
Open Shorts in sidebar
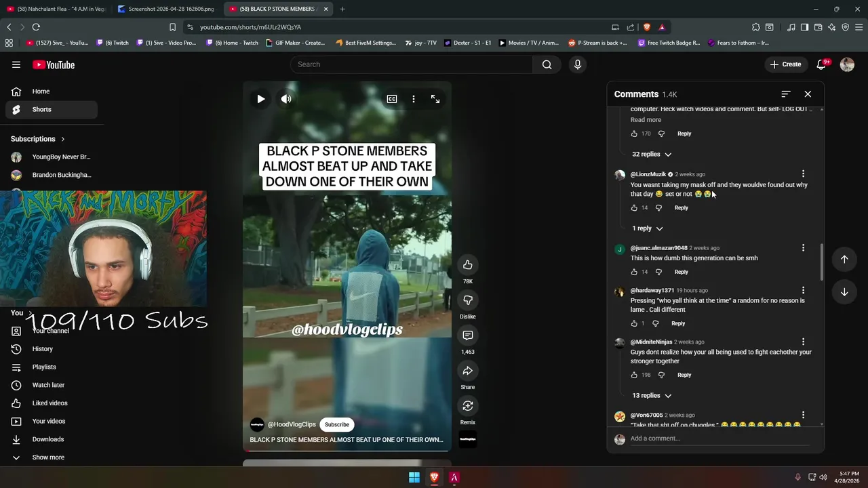52,109
